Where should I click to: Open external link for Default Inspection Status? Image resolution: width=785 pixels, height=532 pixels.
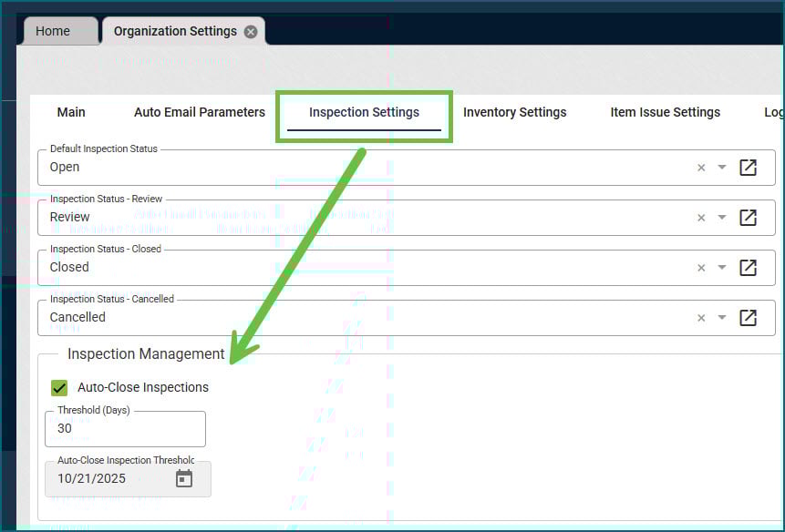point(748,168)
